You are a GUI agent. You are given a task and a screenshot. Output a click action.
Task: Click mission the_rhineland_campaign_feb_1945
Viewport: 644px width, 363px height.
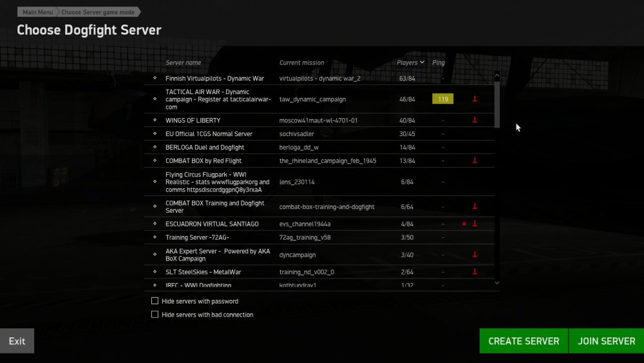click(x=328, y=161)
